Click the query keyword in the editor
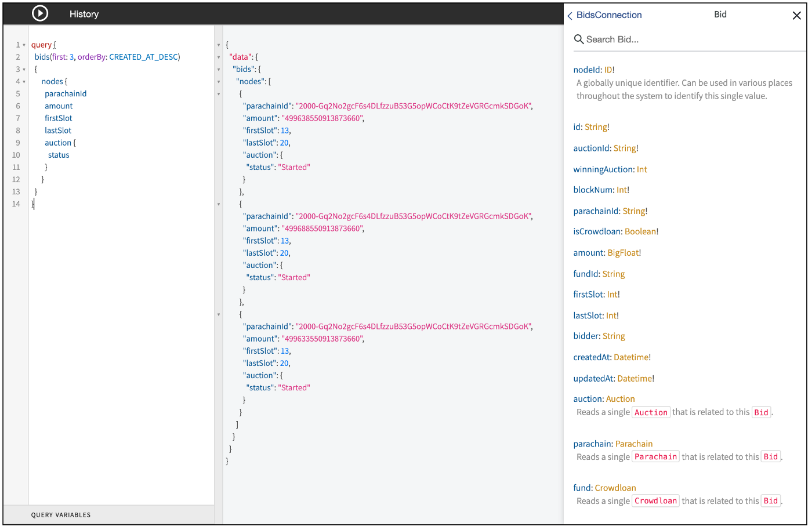812x530 pixels. 41,45
